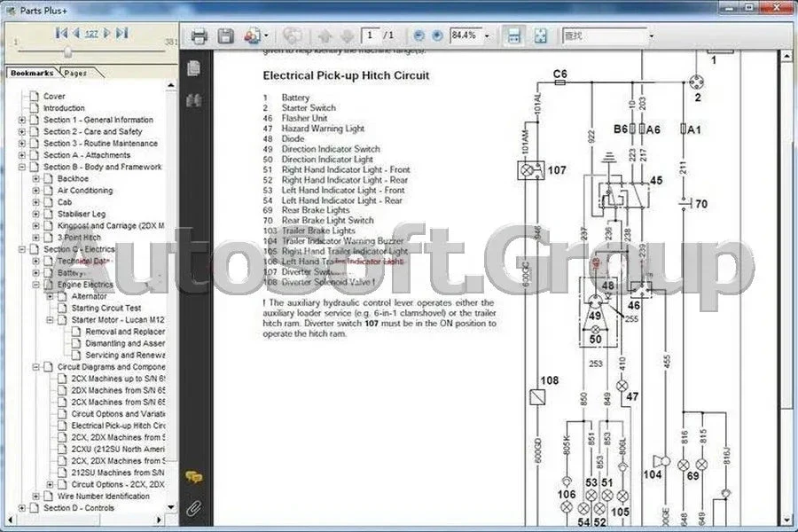Screen dimensions: 798x532
Task: Select the Stabiliser Leg bookmark
Action: point(82,214)
